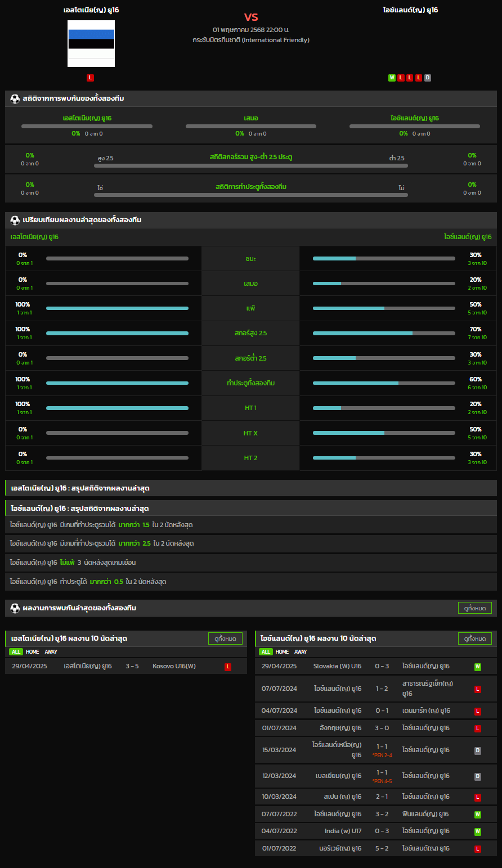Click the L form badge under the Estonia flag
Screen dimensions: 502x868
(91, 78)
